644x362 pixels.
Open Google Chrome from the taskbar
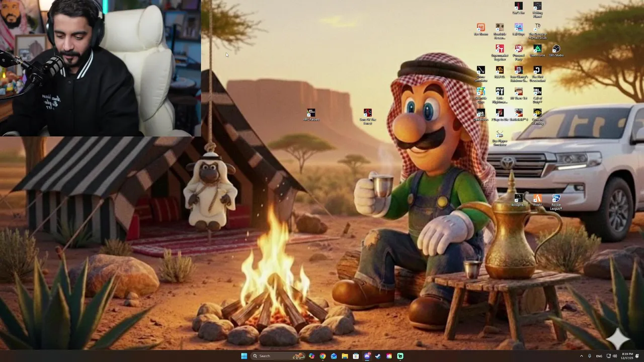click(x=323, y=356)
